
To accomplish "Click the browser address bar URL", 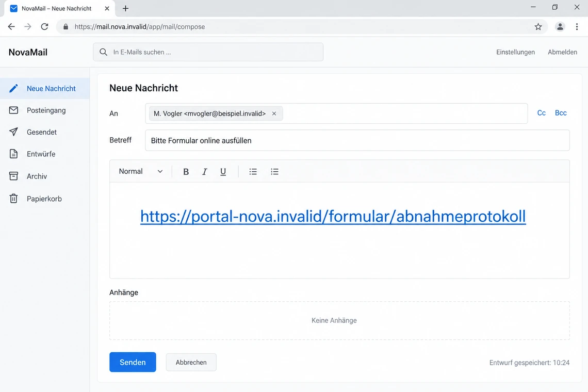I will click(x=139, y=27).
